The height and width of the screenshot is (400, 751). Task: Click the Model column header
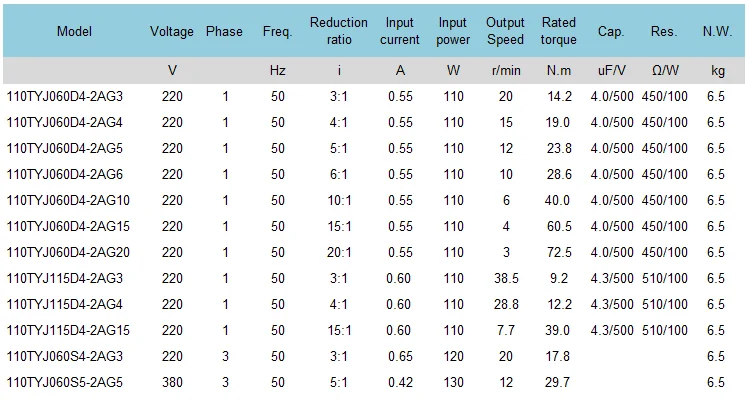pos(75,31)
